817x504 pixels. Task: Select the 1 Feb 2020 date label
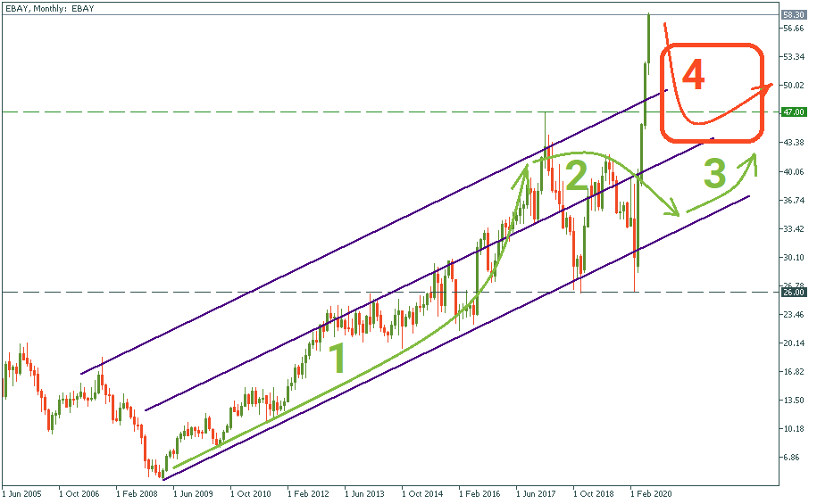[651, 492]
